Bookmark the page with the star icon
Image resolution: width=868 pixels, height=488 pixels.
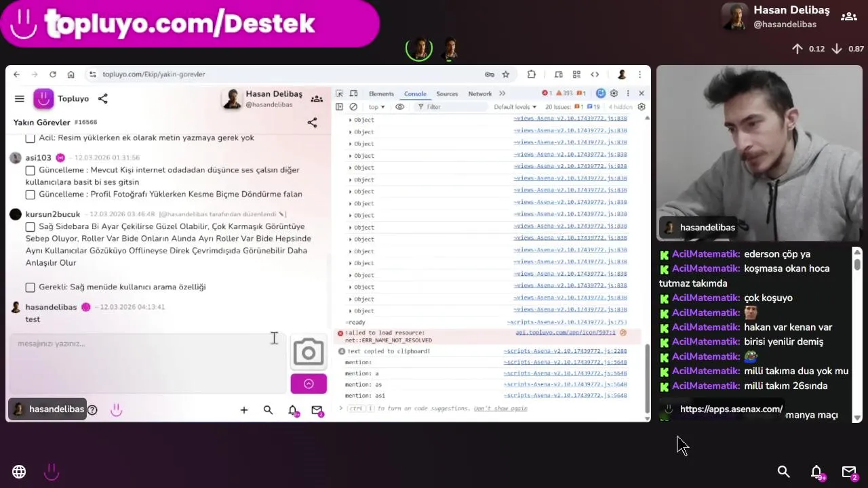[x=506, y=75]
